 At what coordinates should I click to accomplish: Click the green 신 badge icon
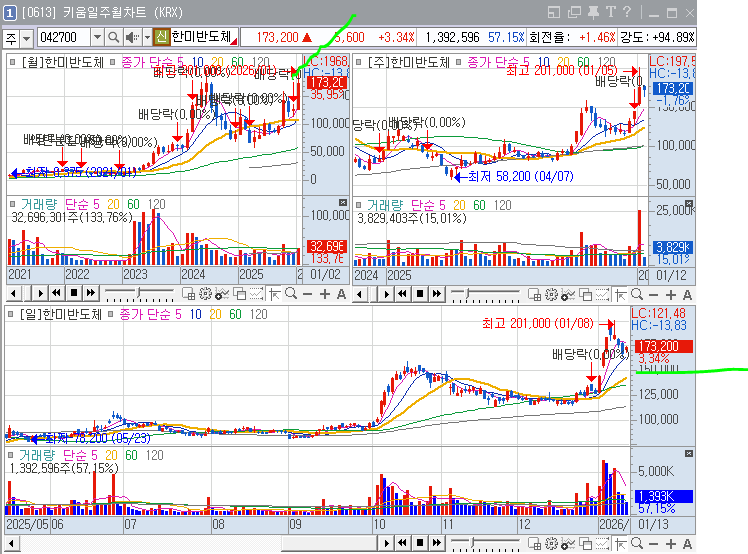click(x=162, y=37)
